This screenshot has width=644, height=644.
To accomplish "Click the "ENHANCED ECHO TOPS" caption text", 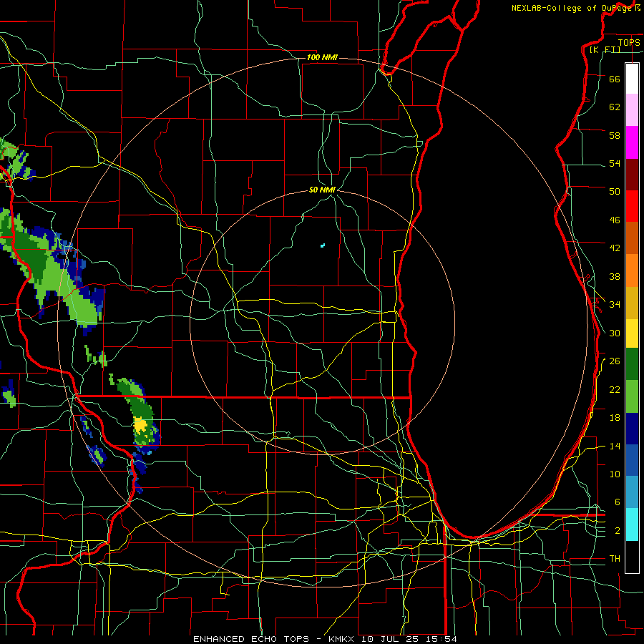I will point(251,639).
